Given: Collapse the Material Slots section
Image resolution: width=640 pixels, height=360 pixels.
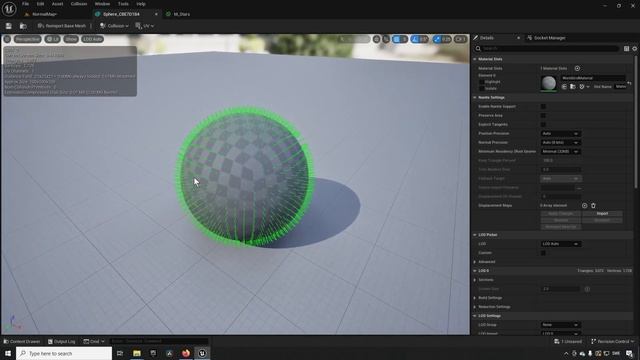Looking at the screenshot, I should (x=475, y=59).
